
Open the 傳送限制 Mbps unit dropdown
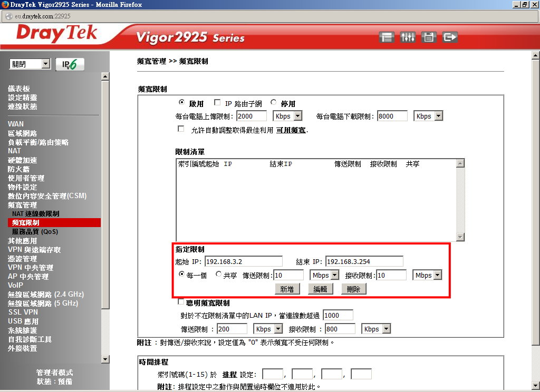coord(324,275)
